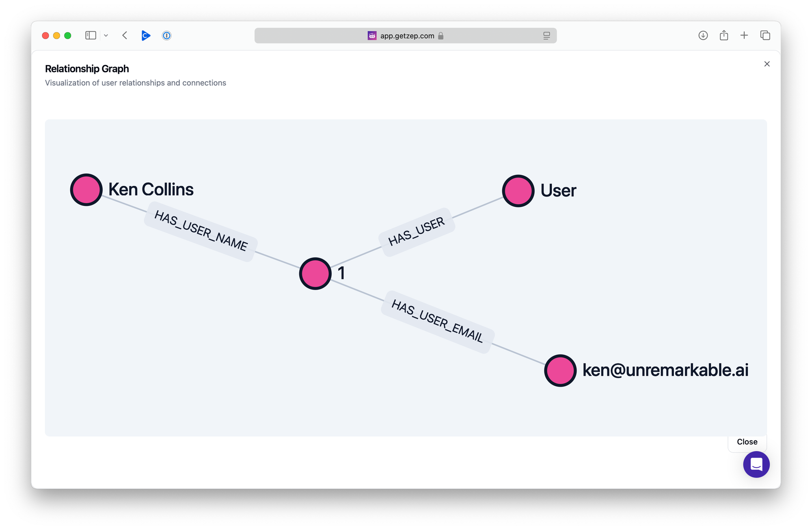Open the Intercom chat bubble
This screenshot has height=530, width=812.
tap(756, 464)
